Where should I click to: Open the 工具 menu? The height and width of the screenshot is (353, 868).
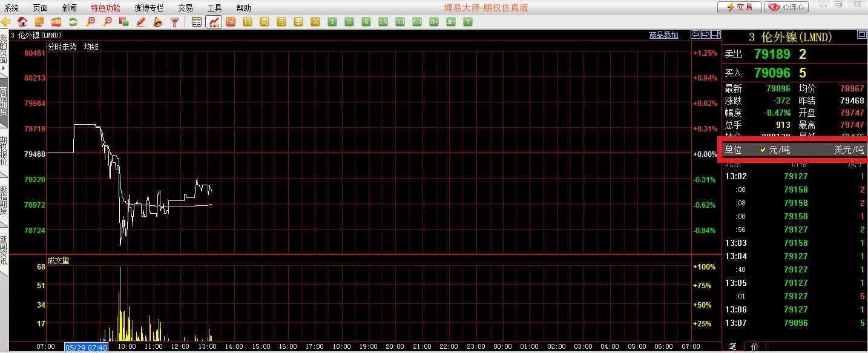click(214, 8)
